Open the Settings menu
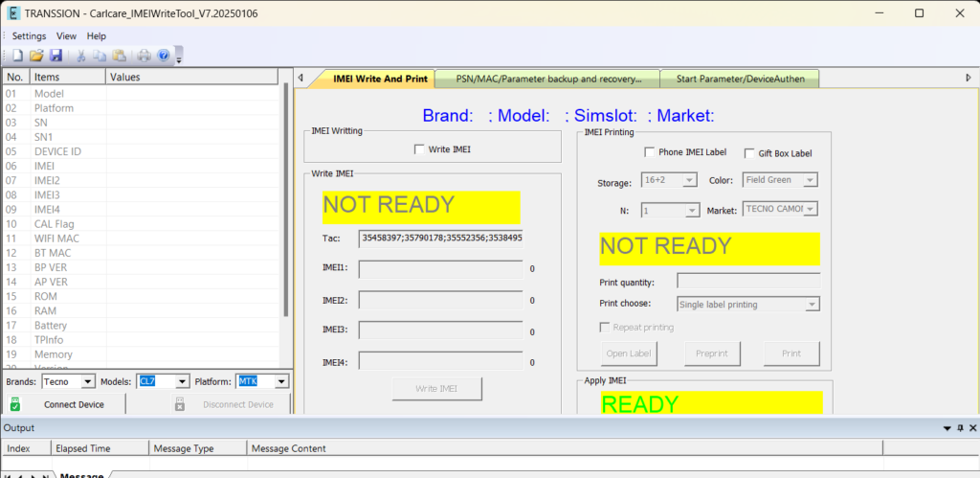 point(30,36)
